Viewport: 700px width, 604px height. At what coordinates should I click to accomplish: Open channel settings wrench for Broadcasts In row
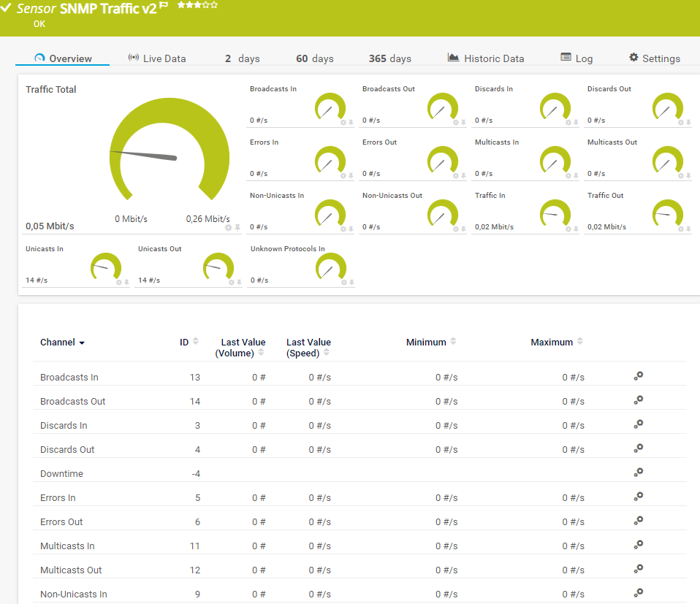pyautogui.click(x=639, y=376)
